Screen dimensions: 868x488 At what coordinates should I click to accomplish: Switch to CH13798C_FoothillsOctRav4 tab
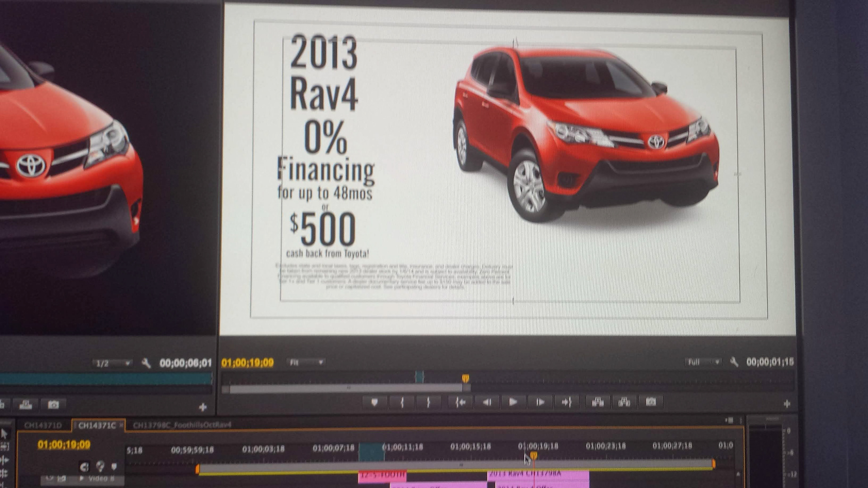click(182, 425)
